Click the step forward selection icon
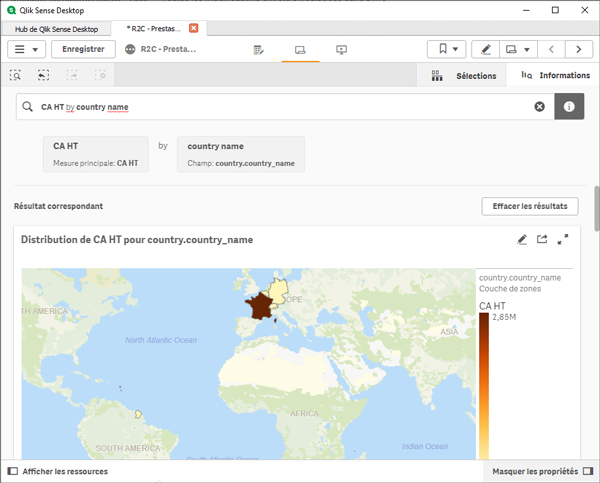 72,75
